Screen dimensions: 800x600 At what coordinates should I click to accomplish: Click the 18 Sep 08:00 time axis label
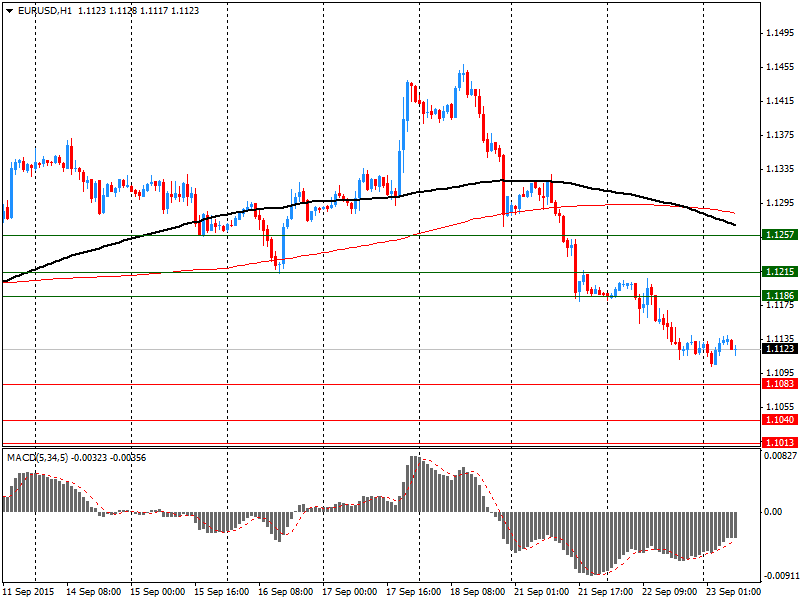point(478,592)
